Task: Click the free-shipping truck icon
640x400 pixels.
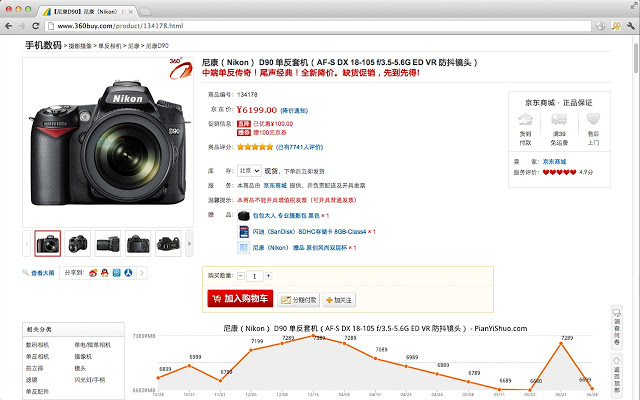Action: tap(559, 119)
